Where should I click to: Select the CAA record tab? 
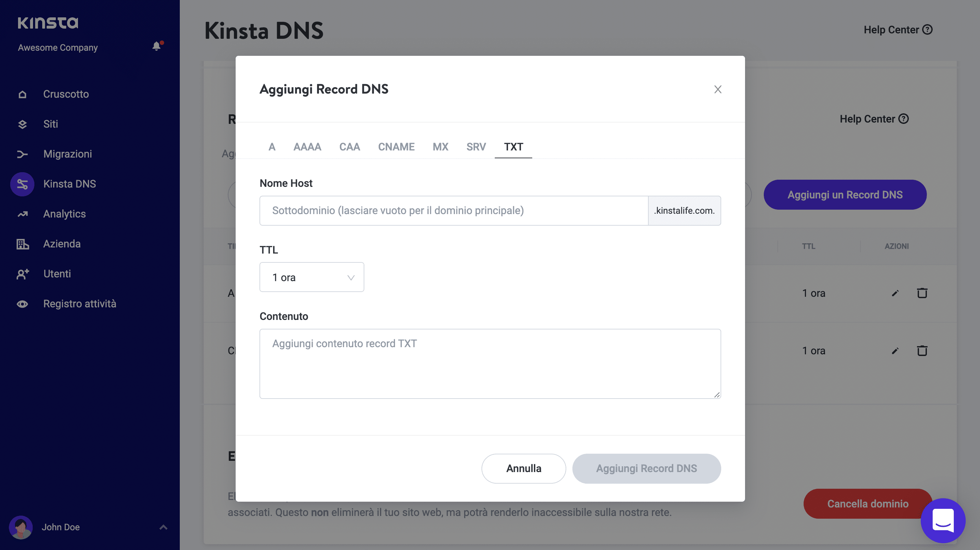point(349,147)
